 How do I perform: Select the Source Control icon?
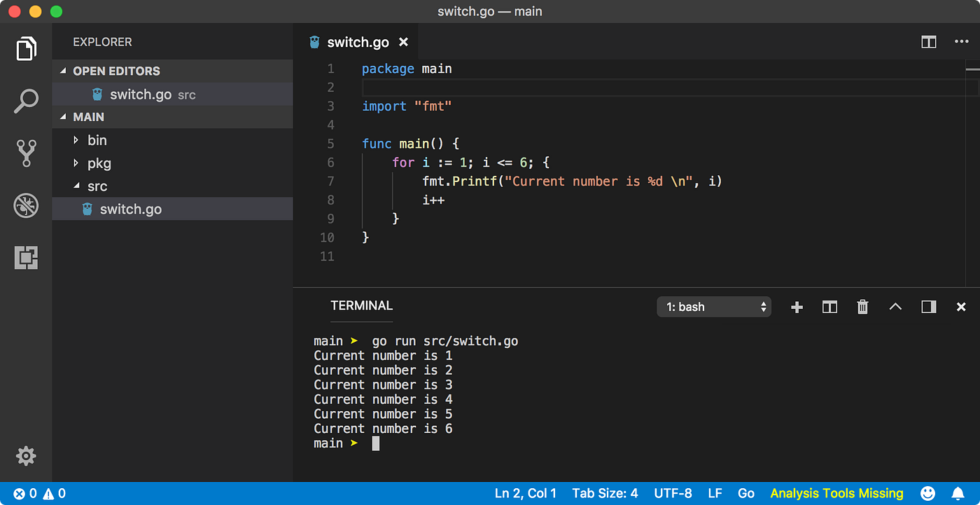26,153
